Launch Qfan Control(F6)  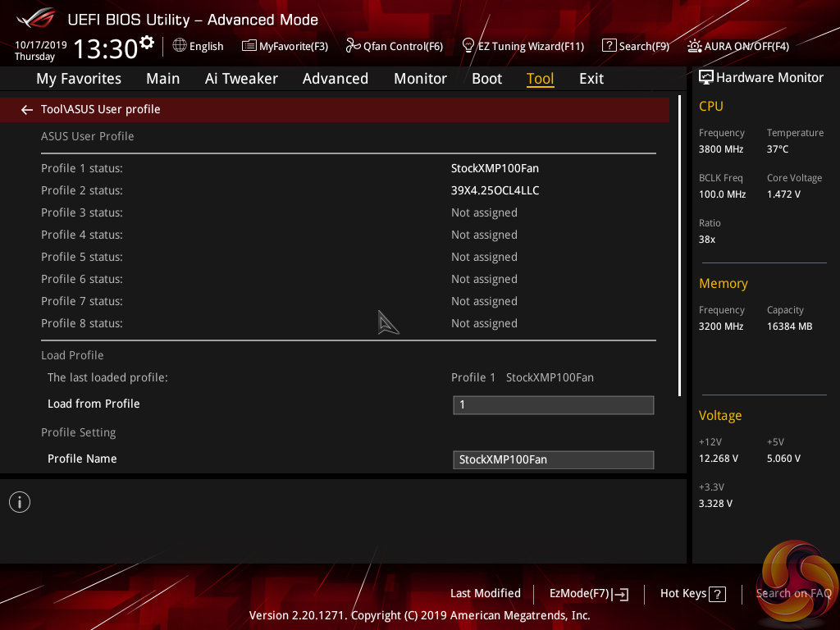point(403,47)
